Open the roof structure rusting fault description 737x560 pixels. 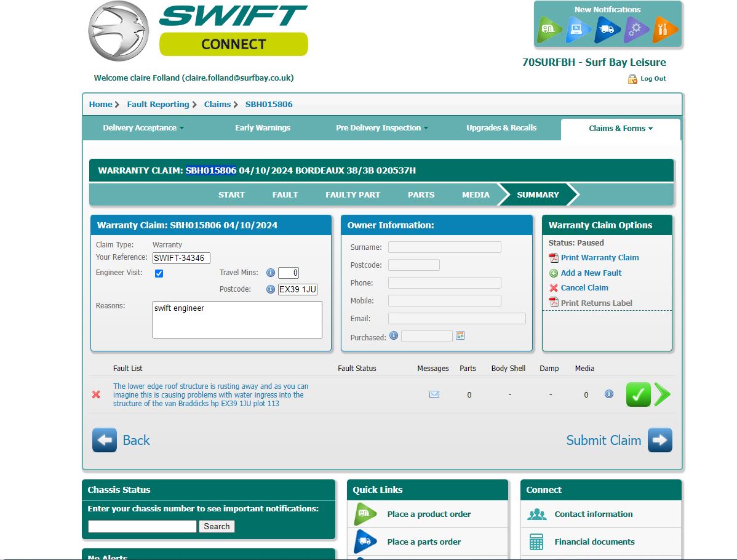[210, 395]
